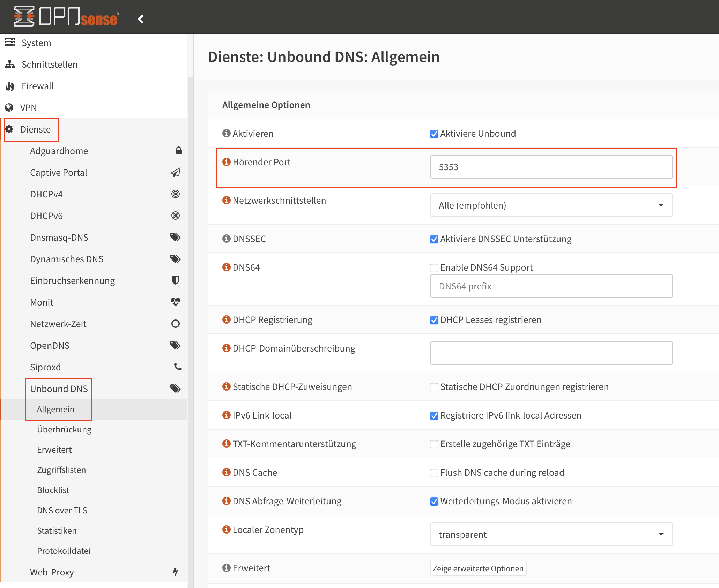Click the paper plane icon for Captive Portal
The width and height of the screenshot is (719, 588).
click(176, 172)
